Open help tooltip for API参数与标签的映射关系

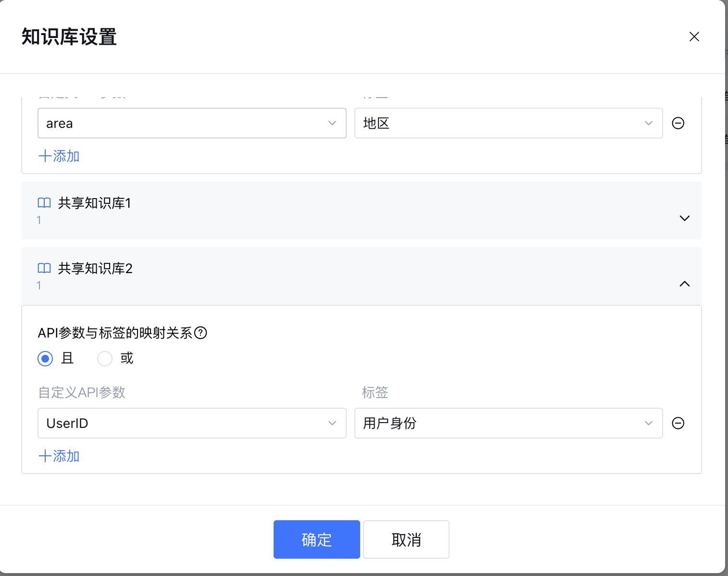(x=201, y=333)
